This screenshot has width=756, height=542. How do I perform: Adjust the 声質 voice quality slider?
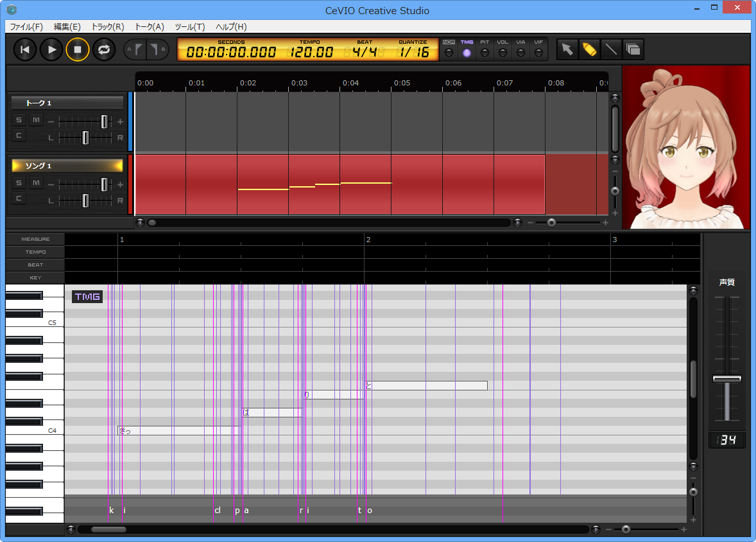pyautogui.click(x=727, y=379)
